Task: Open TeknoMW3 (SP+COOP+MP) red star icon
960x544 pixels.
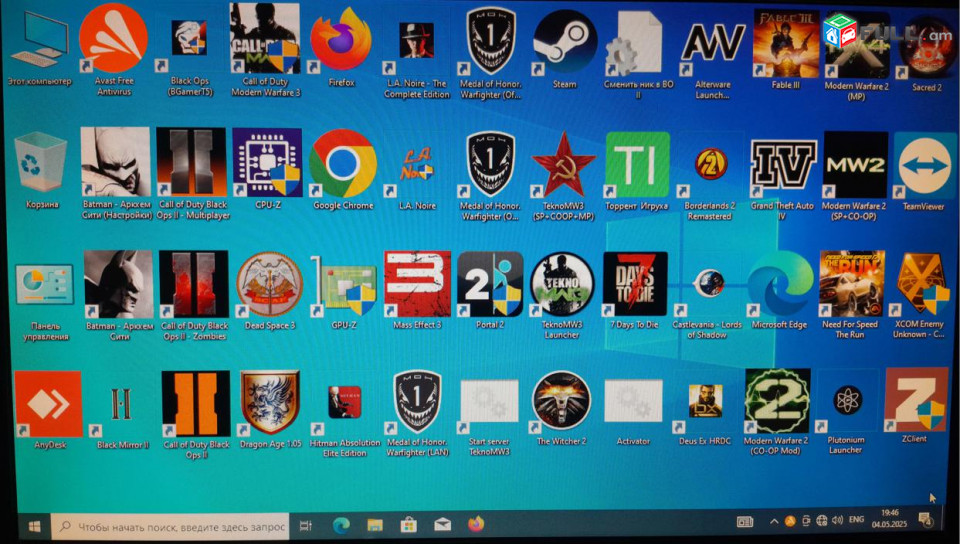Action: click(563, 166)
